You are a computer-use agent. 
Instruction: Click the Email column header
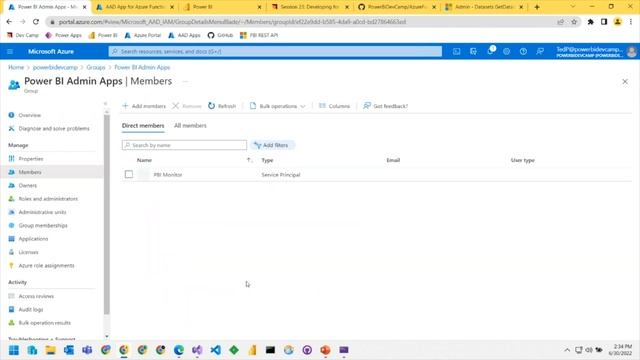tap(393, 160)
